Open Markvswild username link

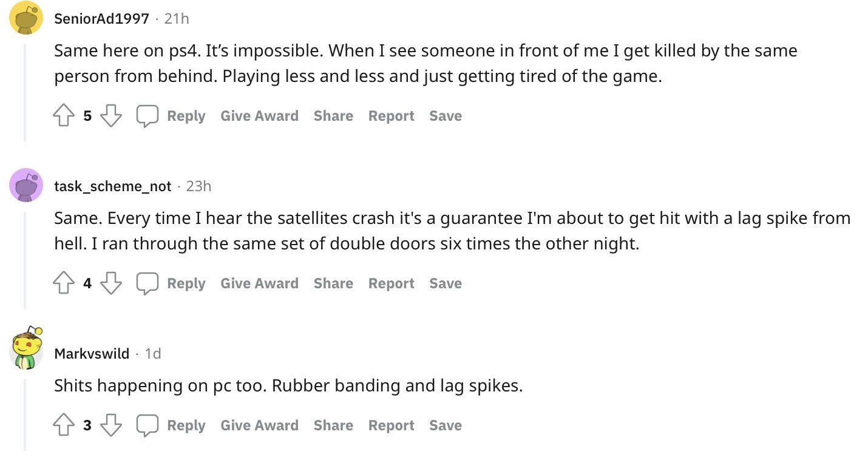(92, 353)
